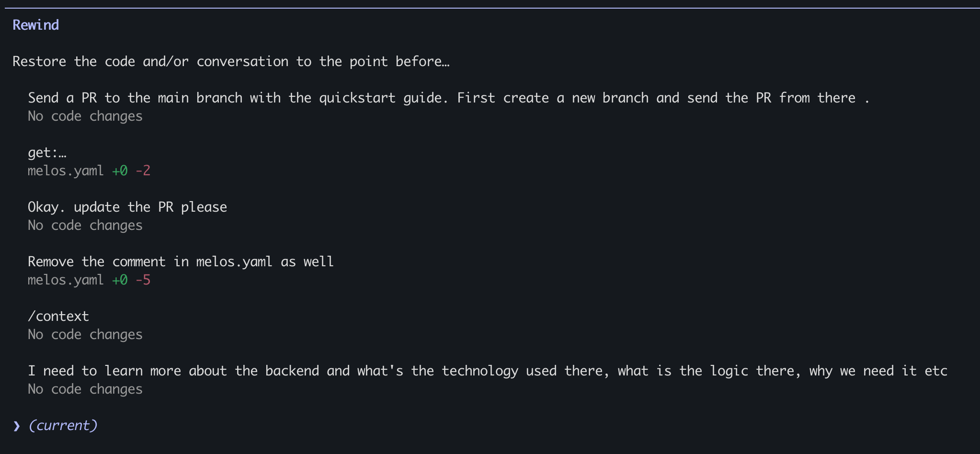This screenshot has width=980, height=454.
Task: Click the red -2 deletion count
Action: tap(143, 171)
